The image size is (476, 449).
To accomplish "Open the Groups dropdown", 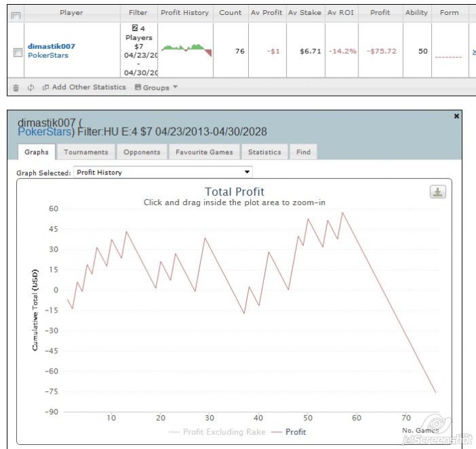I will pos(156,88).
